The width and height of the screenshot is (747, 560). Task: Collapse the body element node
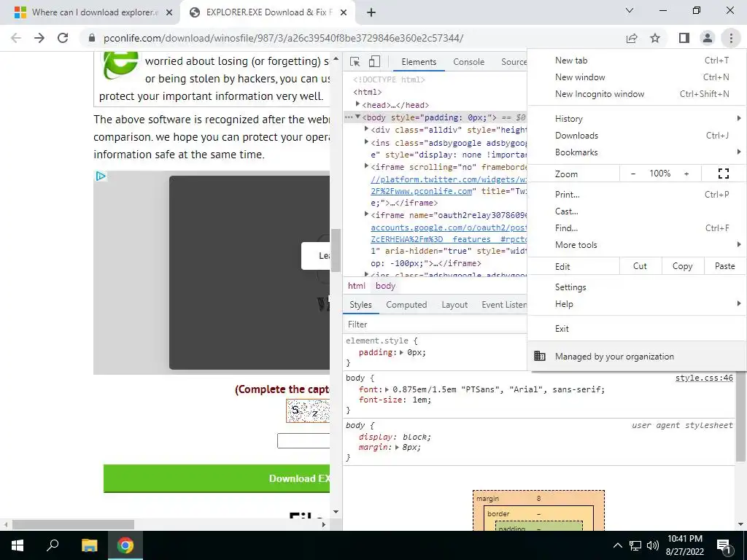(357, 117)
